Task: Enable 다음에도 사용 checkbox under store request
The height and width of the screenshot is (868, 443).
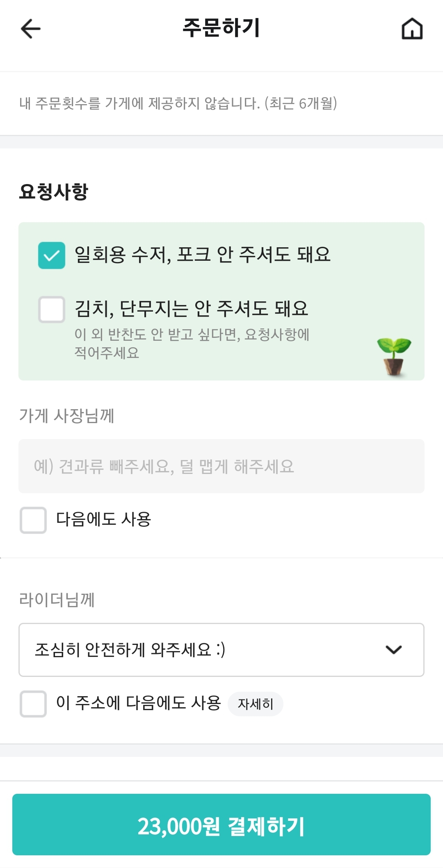Action: [x=33, y=520]
